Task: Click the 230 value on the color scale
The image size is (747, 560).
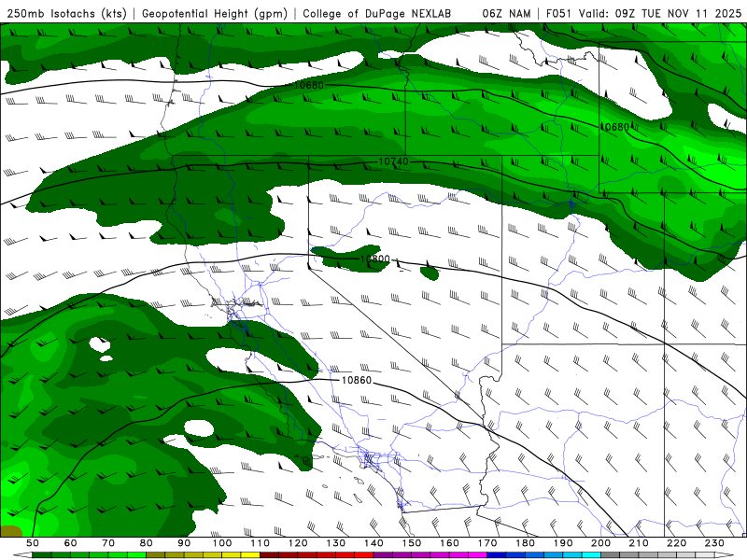Action: (714, 543)
